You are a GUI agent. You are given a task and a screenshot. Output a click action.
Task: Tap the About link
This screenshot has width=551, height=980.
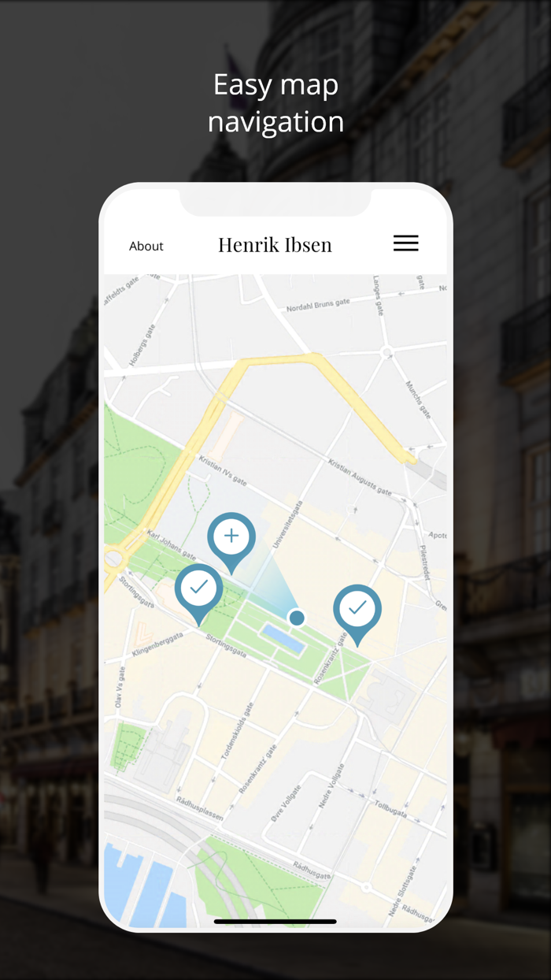pyautogui.click(x=146, y=246)
